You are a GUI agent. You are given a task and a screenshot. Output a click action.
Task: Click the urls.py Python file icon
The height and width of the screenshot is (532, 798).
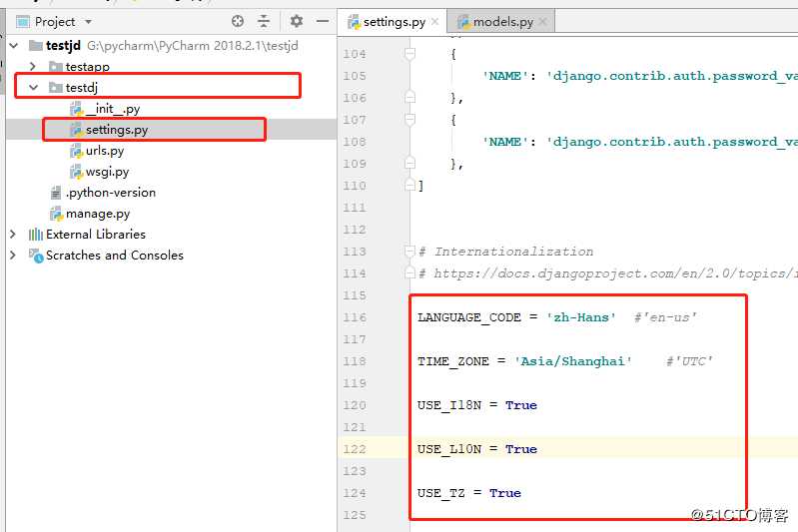tap(76, 151)
